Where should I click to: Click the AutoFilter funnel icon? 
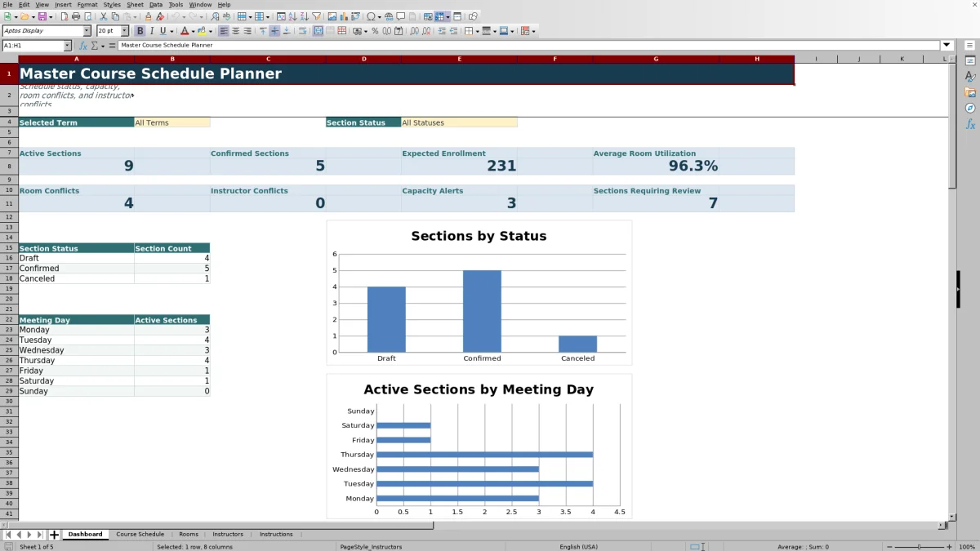316,16
